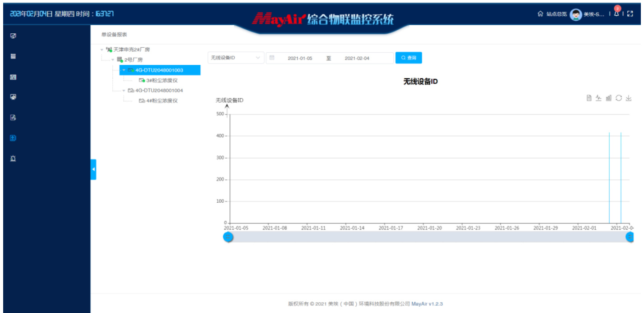Click x-axis label 2021-01-05
This screenshot has height=313, width=644.
tap(236, 228)
